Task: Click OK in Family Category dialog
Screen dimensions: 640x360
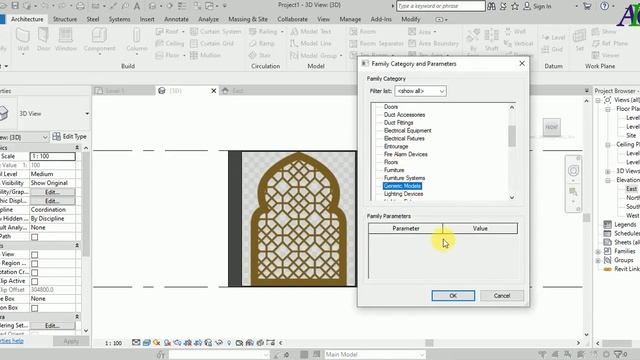Action: pos(453,296)
